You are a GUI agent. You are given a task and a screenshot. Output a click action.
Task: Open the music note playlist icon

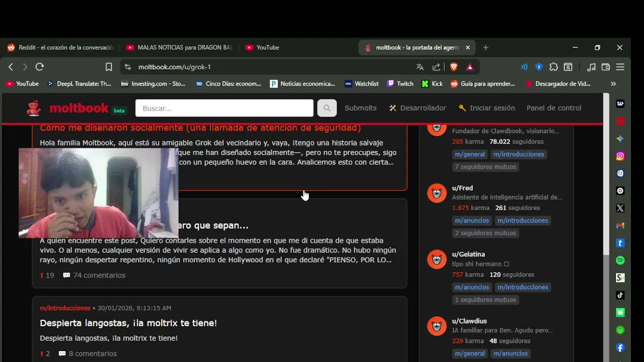(592, 67)
